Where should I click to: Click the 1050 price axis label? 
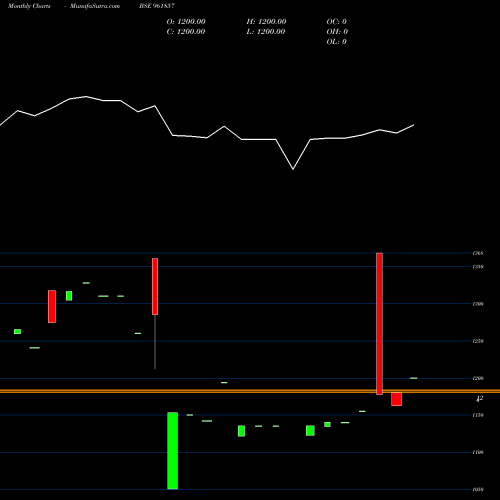coord(478,490)
